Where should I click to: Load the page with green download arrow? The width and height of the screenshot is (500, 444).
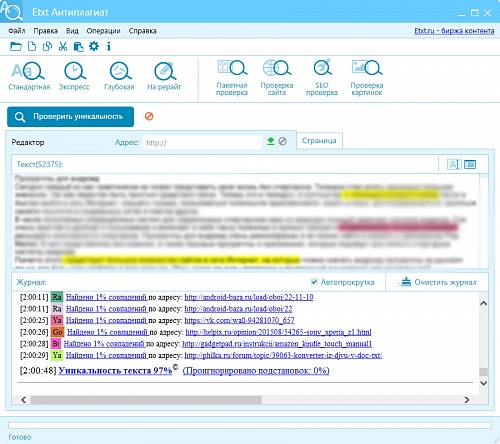click(271, 141)
